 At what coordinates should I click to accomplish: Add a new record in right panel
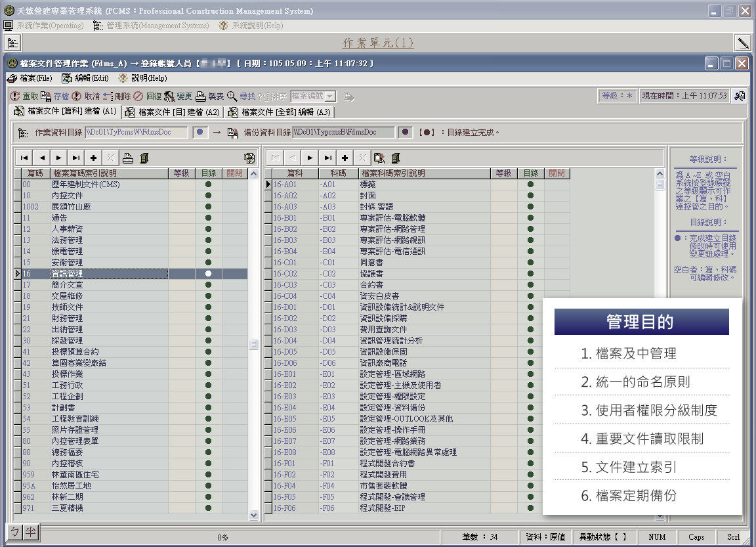pos(344,158)
